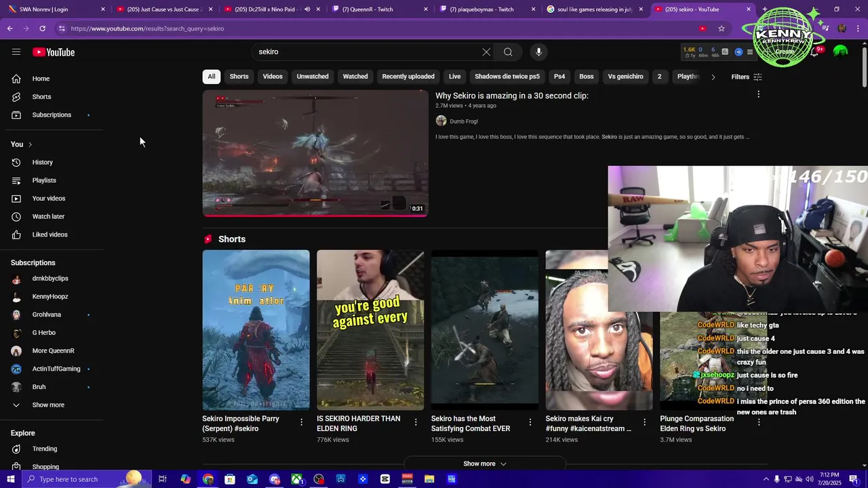Reload the page in Chrome

[42, 28]
